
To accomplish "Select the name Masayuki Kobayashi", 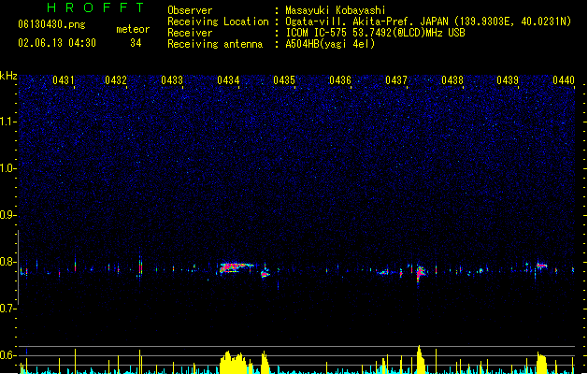I will 336,10.
